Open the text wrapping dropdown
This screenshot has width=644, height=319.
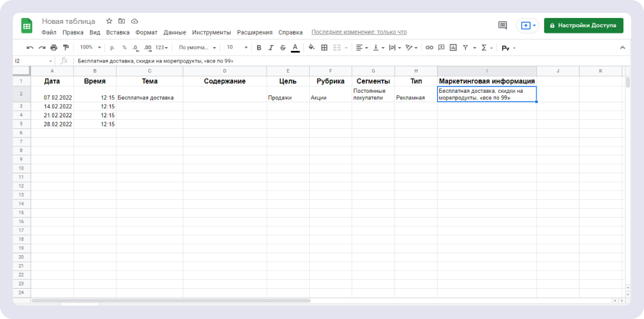tap(395, 48)
